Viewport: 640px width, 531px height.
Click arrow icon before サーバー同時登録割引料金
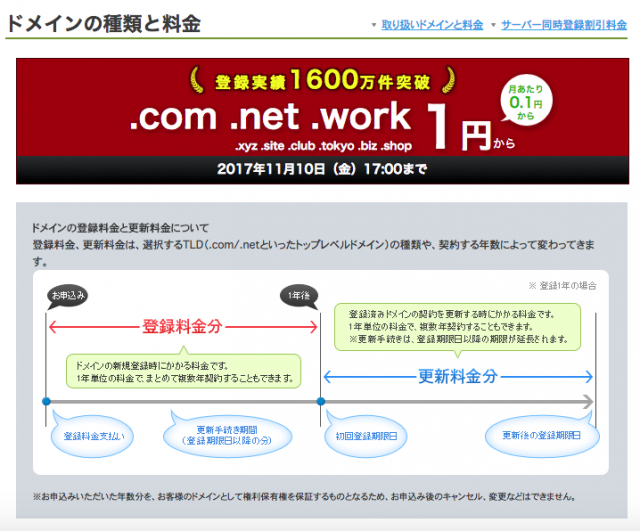(493, 25)
